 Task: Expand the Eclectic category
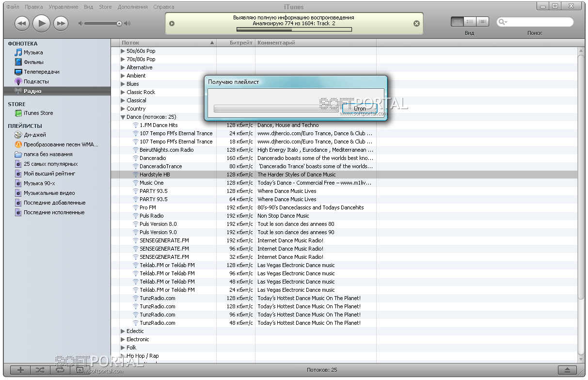click(x=123, y=331)
